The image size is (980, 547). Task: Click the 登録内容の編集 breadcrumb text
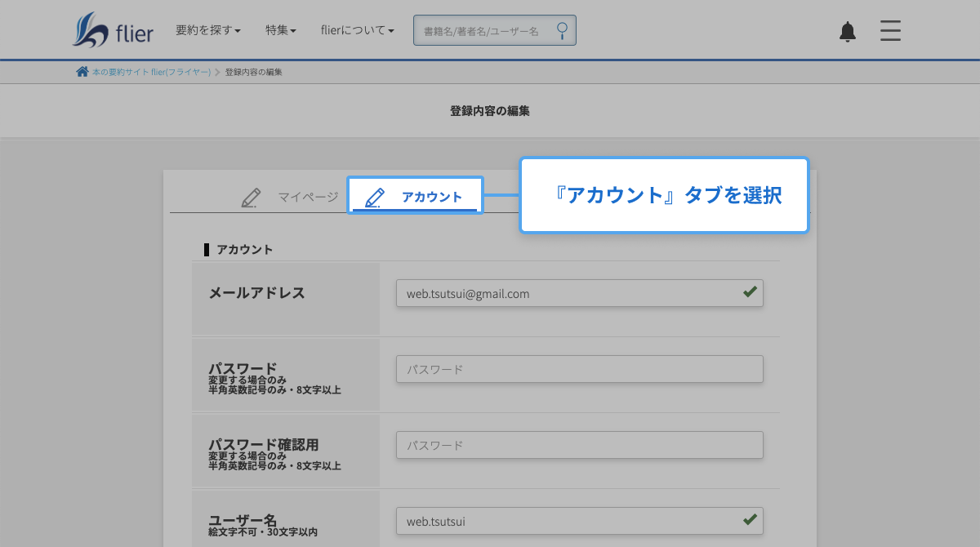tap(253, 72)
